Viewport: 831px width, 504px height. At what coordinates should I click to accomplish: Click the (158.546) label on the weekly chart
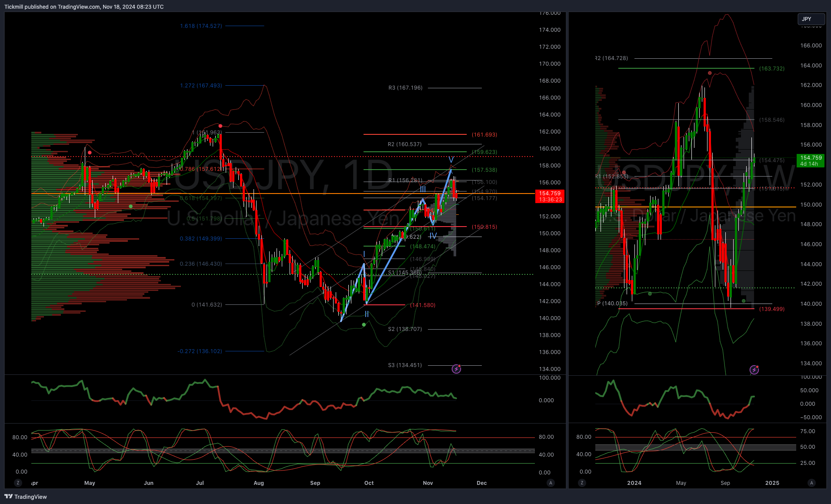[772, 120]
